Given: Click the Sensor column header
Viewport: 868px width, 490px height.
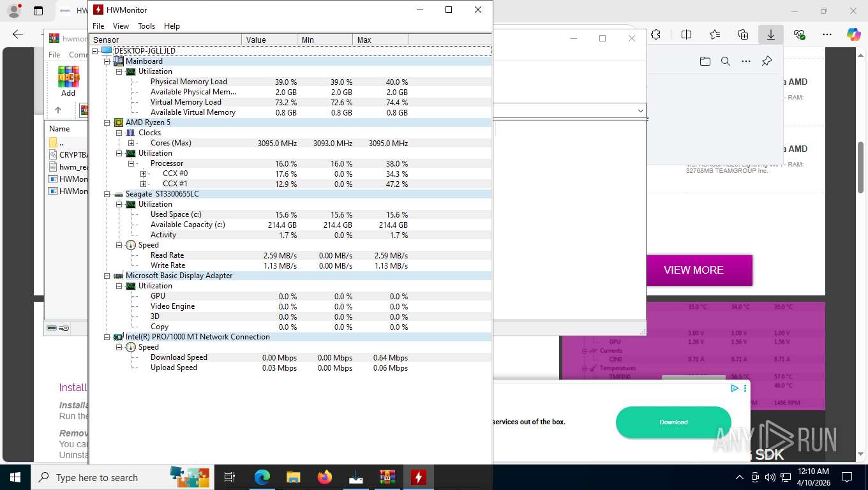Looking at the screenshot, I should click(x=165, y=40).
